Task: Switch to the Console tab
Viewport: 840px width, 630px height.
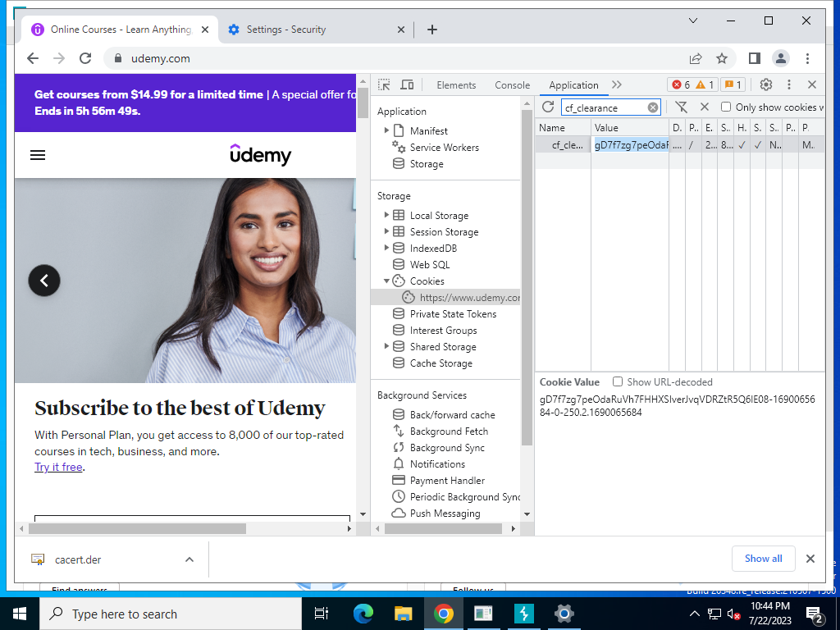Action: pyautogui.click(x=512, y=85)
